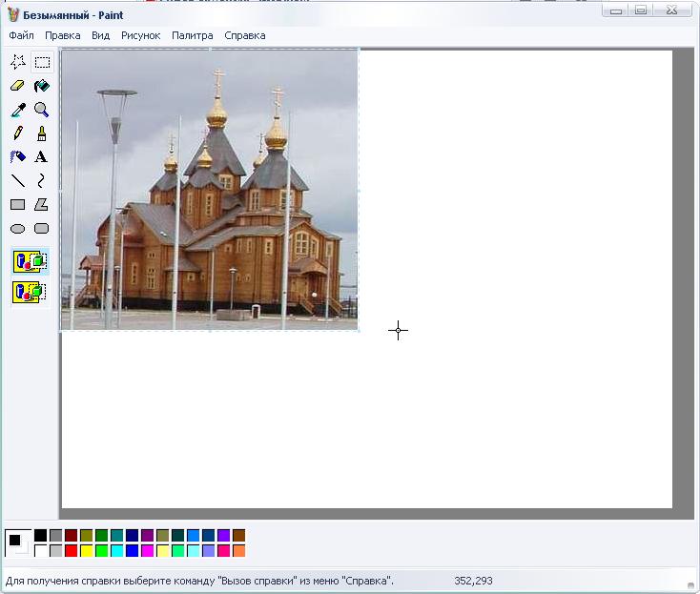Expand the Вид menu
Viewport: 700px width, 594px height.
tap(100, 35)
